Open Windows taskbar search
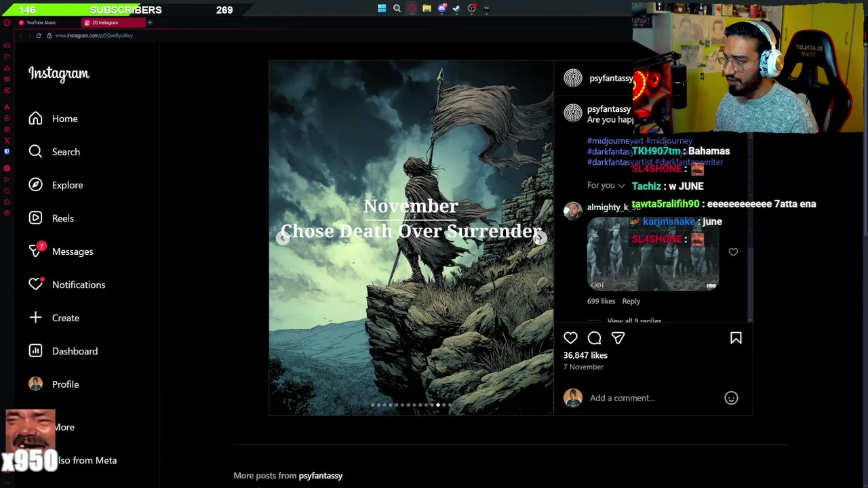Viewport: 868px width, 488px height. pos(397,9)
